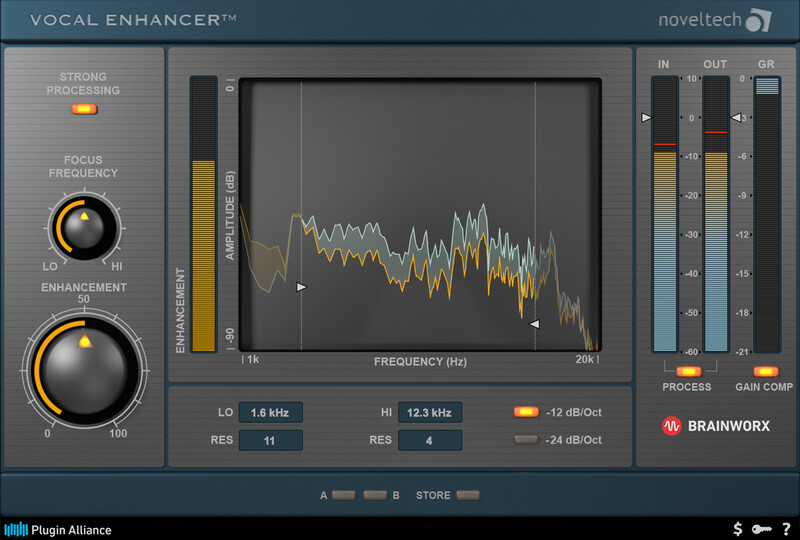The image size is (800, 540).
Task: Click the LO 1.6 kHz value field
Action: (270, 412)
